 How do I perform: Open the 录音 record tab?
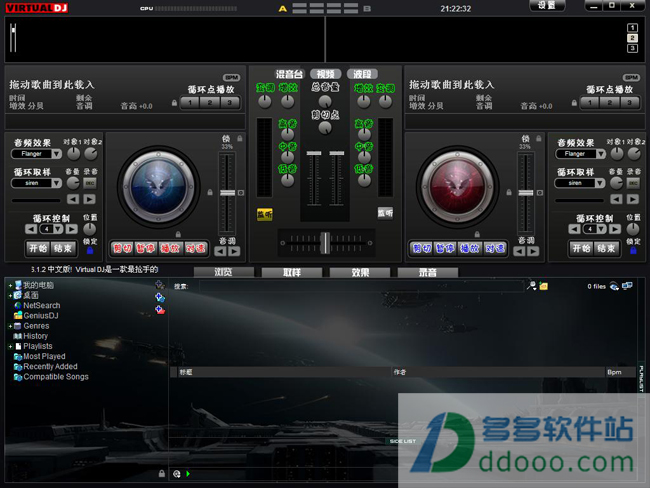(428, 272)
